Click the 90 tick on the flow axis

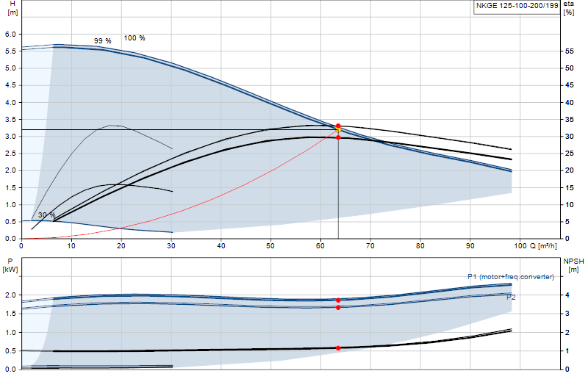[x=470, y=246]
